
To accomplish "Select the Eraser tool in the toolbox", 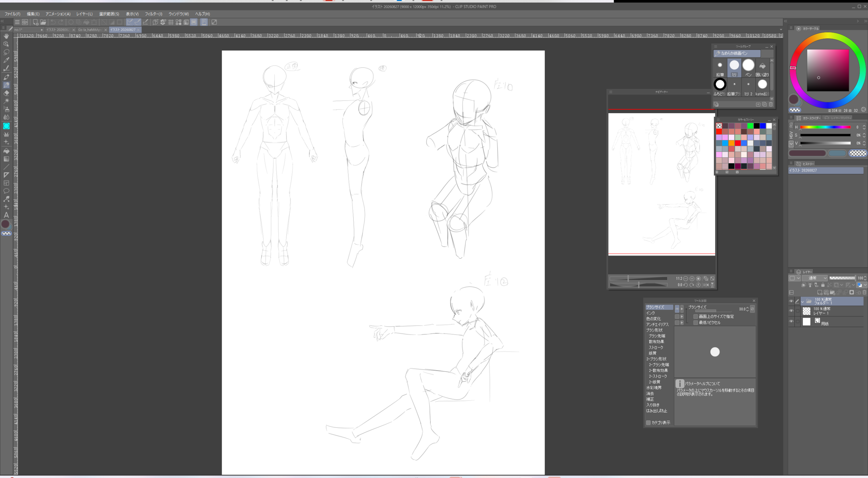I will [6, 93].
